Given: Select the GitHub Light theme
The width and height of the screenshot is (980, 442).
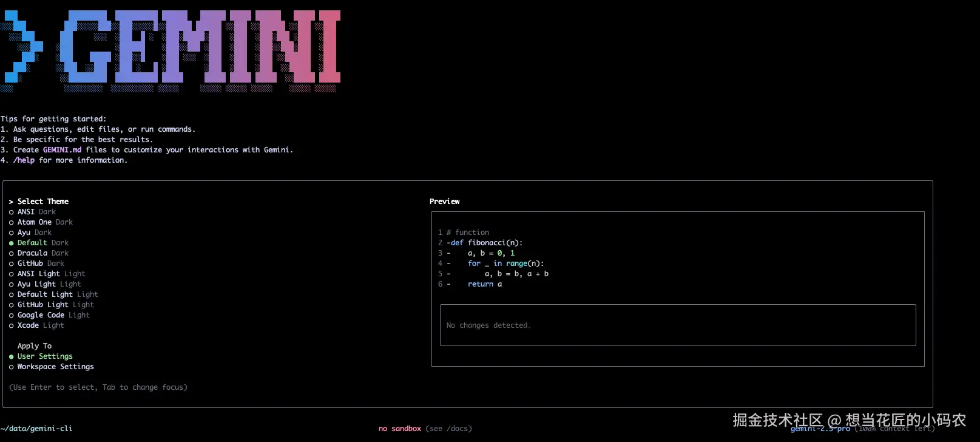Looking at the screenshot, I should 55,305.
